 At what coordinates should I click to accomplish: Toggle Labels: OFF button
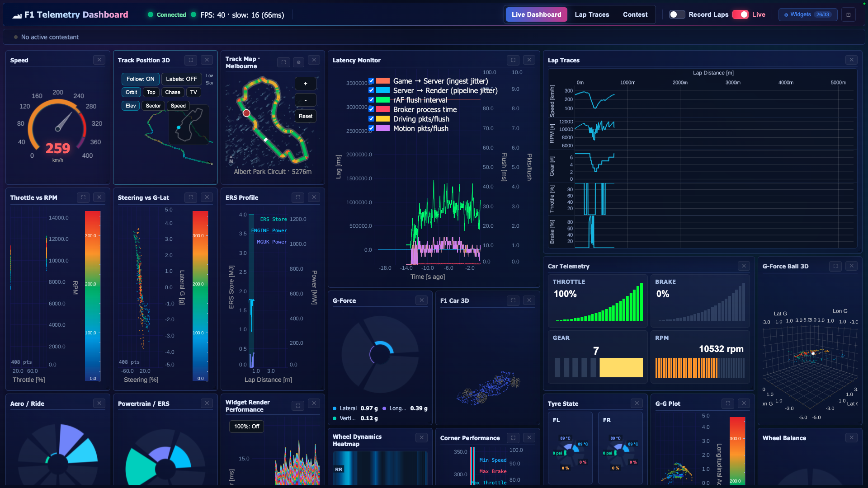(181, 79)
